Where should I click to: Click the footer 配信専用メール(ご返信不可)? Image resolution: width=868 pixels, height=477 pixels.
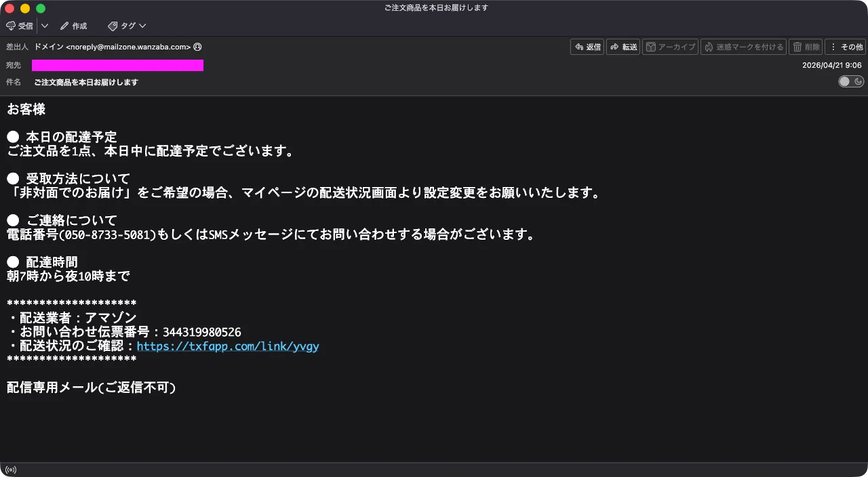click(x=92, y=388)
